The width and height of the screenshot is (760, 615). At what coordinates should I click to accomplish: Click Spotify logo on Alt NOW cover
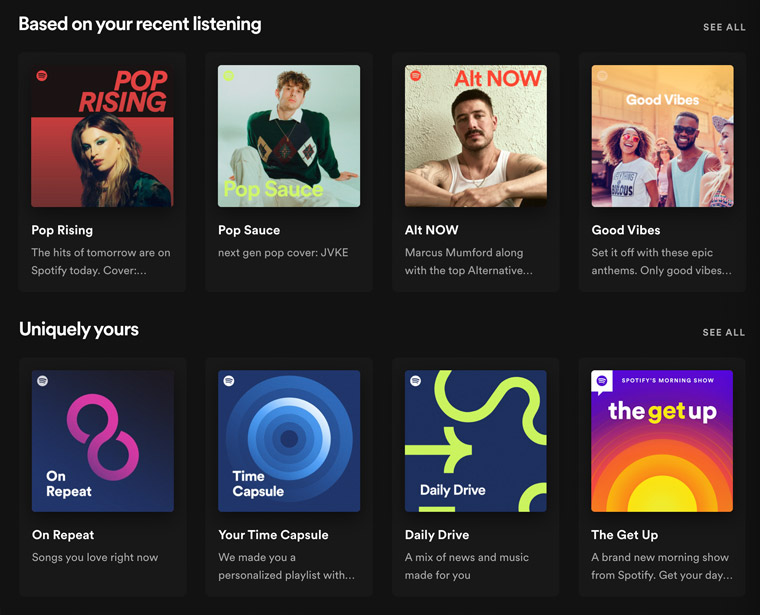click(415, 76)
